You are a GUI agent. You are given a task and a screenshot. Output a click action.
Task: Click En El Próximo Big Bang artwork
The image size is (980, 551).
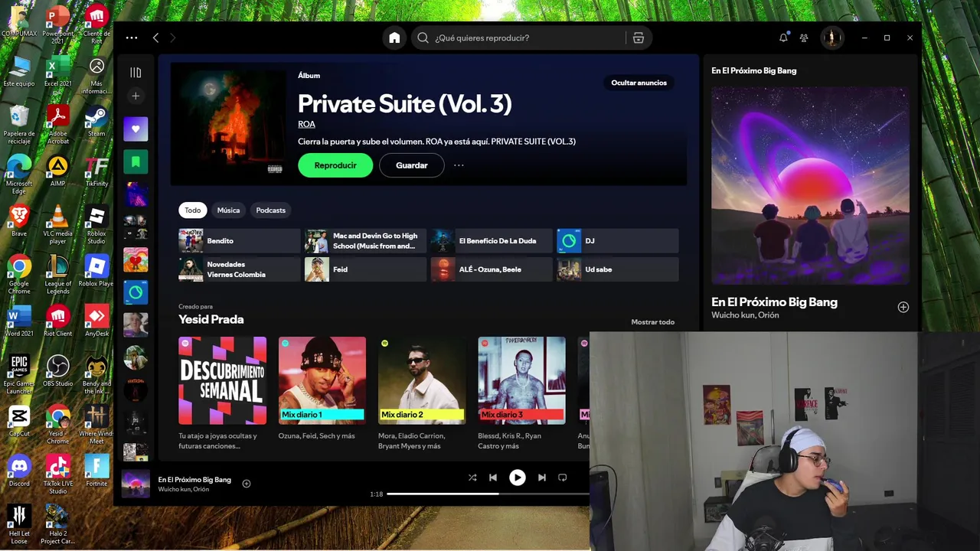click(810, 186)
